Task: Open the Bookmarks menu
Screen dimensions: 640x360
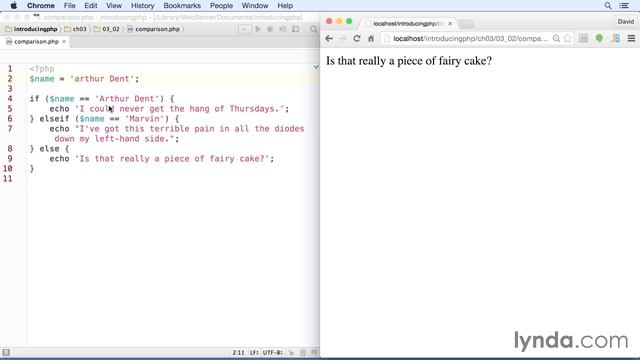Action: click(182, 6)
